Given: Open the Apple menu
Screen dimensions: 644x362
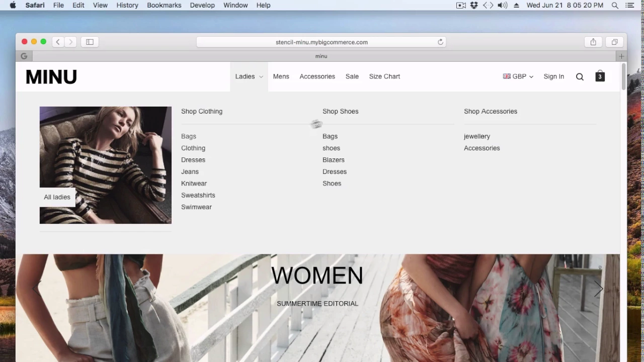Looking at the screenshot, I should tap(13, 5).
